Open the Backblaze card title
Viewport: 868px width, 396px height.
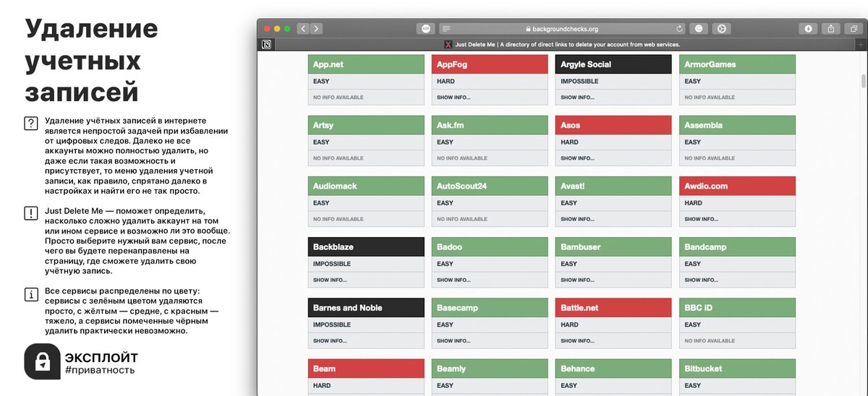(366, 246)
